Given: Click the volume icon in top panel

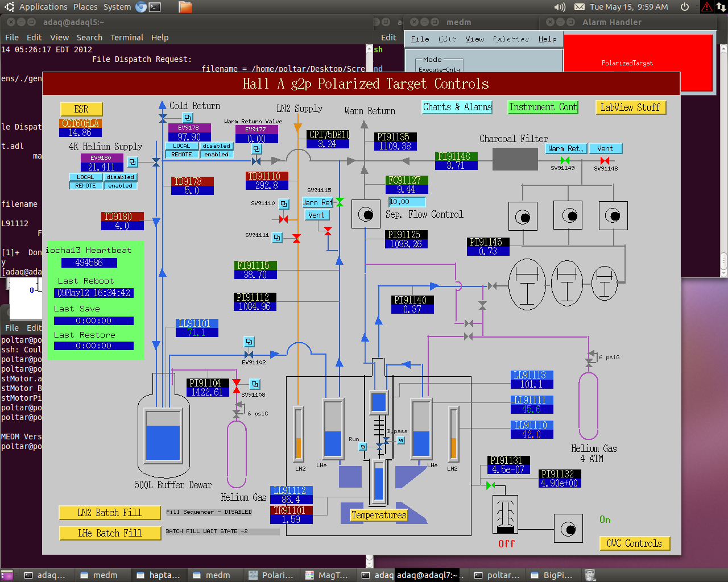Looking at the screenshot, I should [x=560, y=7].
